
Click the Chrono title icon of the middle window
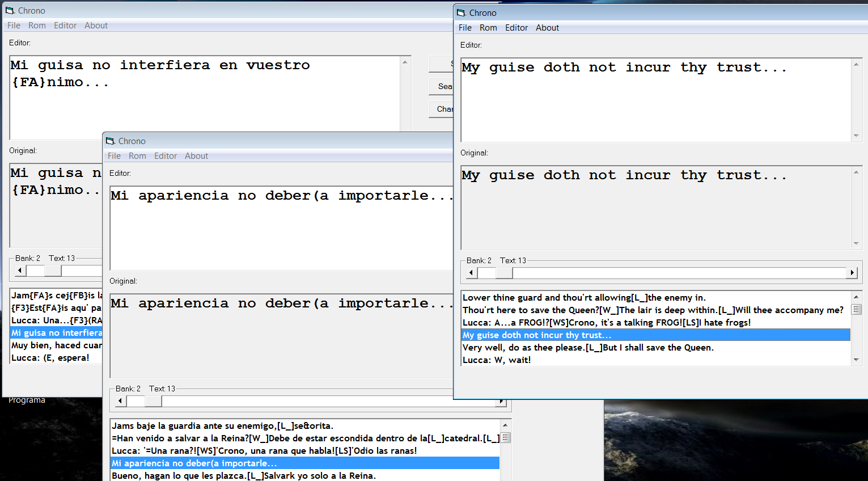click(x=111, y=141)
